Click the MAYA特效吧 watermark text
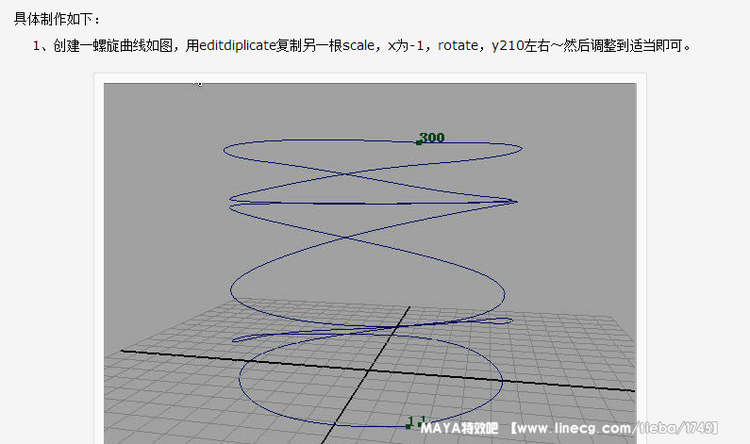 pyautogui.click(x=461, y=429)
